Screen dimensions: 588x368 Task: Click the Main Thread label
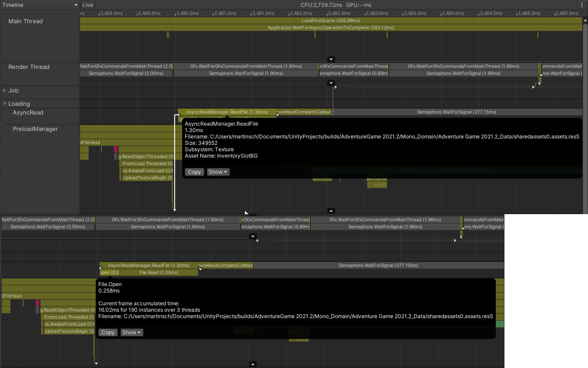coord(26,21)
